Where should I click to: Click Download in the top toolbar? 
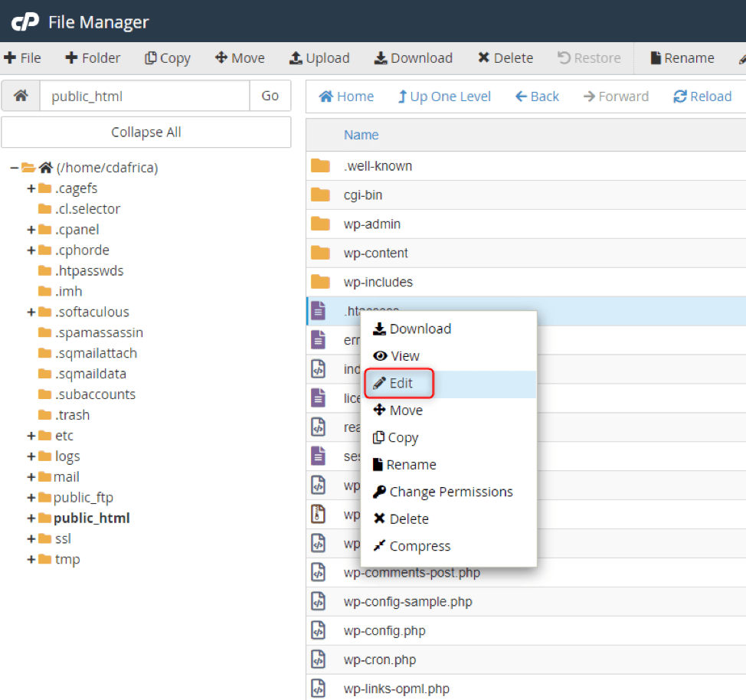413,58
